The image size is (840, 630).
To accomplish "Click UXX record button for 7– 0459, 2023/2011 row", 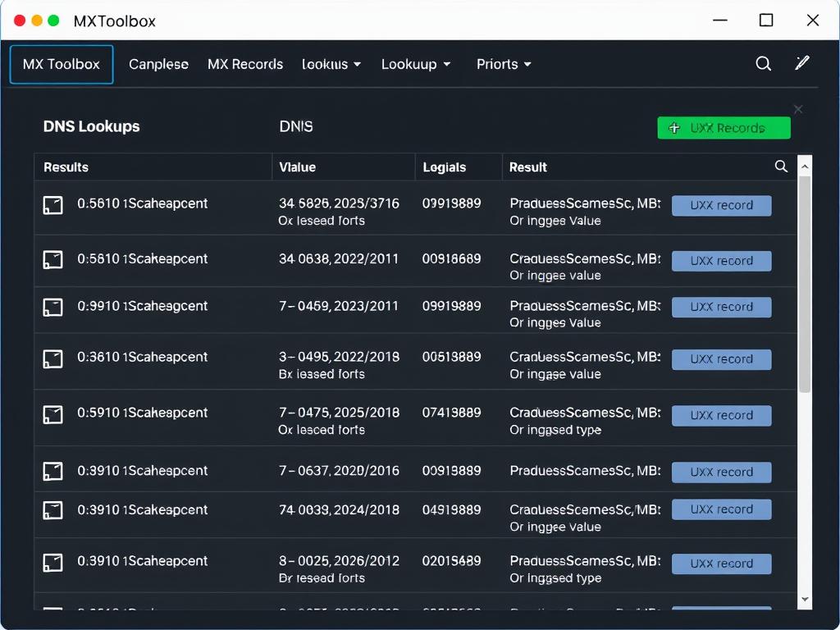I will coord(722,307).
